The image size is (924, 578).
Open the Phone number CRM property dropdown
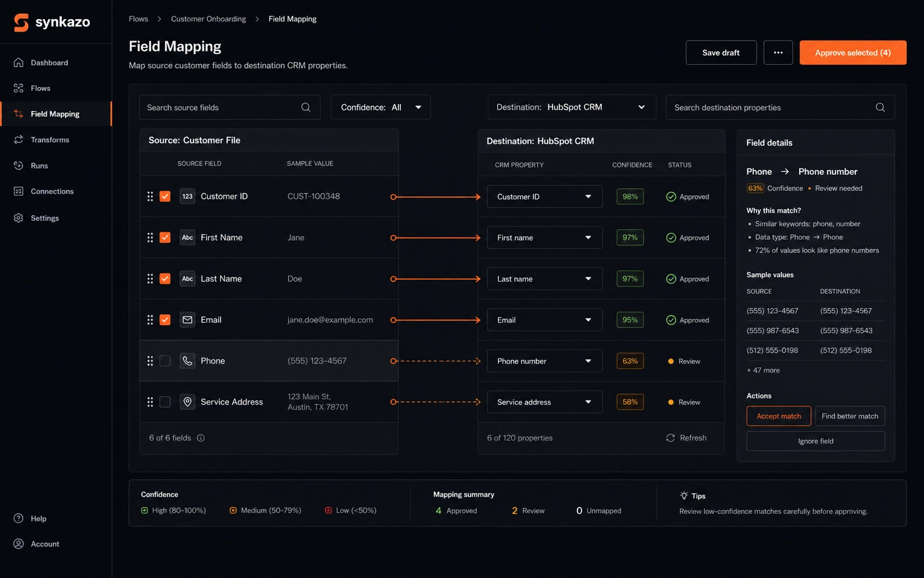pos(545,361)
